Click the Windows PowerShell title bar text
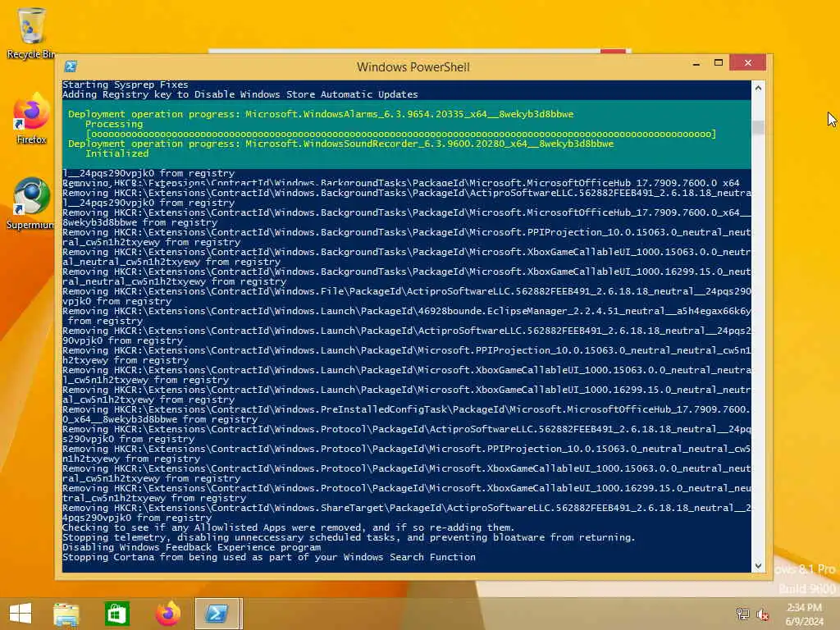Image resolution: width=840 pixels, height=630 pixels. tap(413, 67)
